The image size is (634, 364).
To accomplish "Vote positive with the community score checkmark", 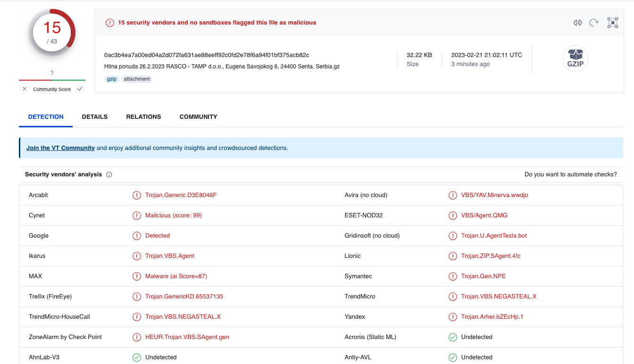I will click(80, 89).
